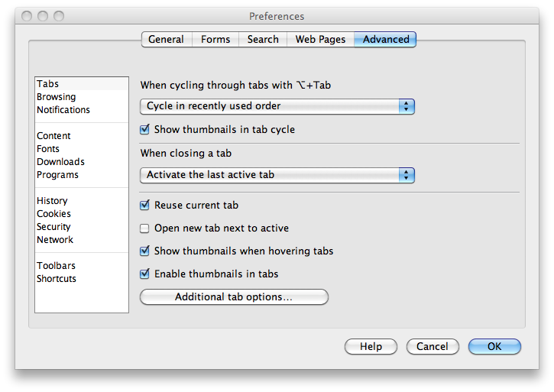
Task: Switch to the General tab
Action: coord(166,40)
